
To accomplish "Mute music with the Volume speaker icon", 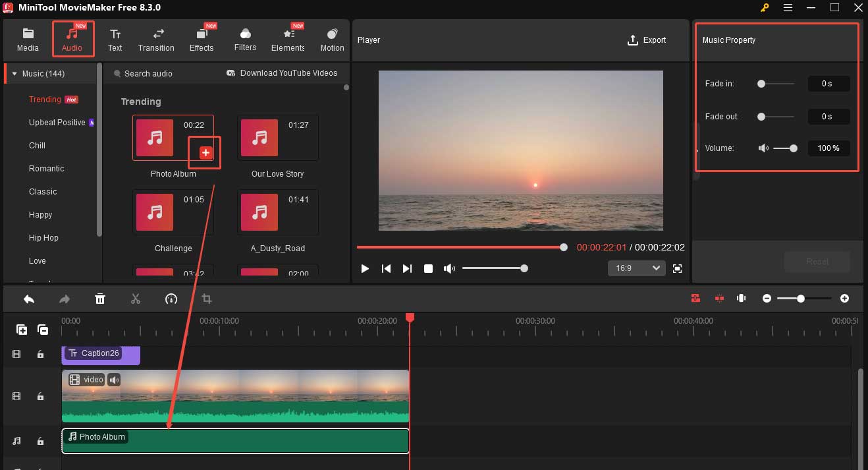I will (x=763, y=148).
